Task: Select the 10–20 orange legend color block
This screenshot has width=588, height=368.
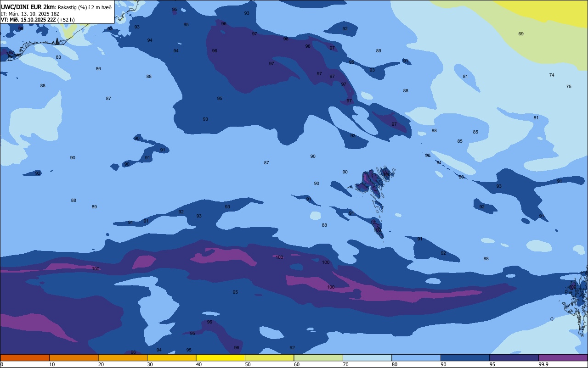Action: [73, 357]
